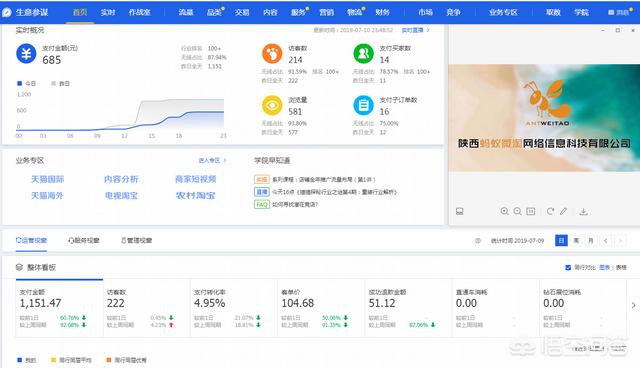Click the ANTWEITAO company banner image
This screenshot has height=368, width=640.
click(544, 117)
